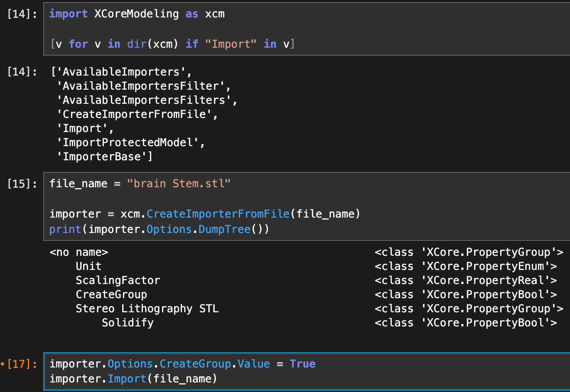Click the CreateGroup.Value = True line
Screen dimensions: 570x392
pos(182,364)
